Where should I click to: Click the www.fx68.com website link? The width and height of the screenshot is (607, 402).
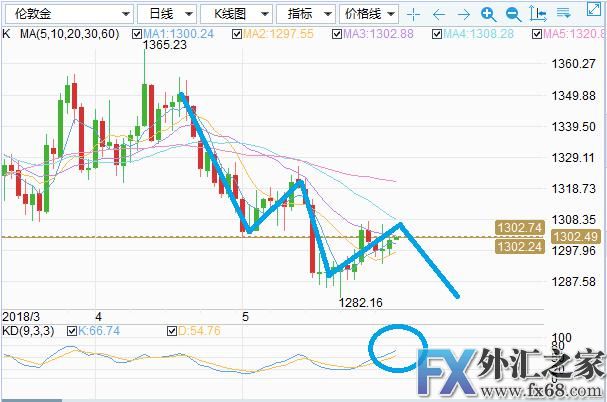[558, 391]
